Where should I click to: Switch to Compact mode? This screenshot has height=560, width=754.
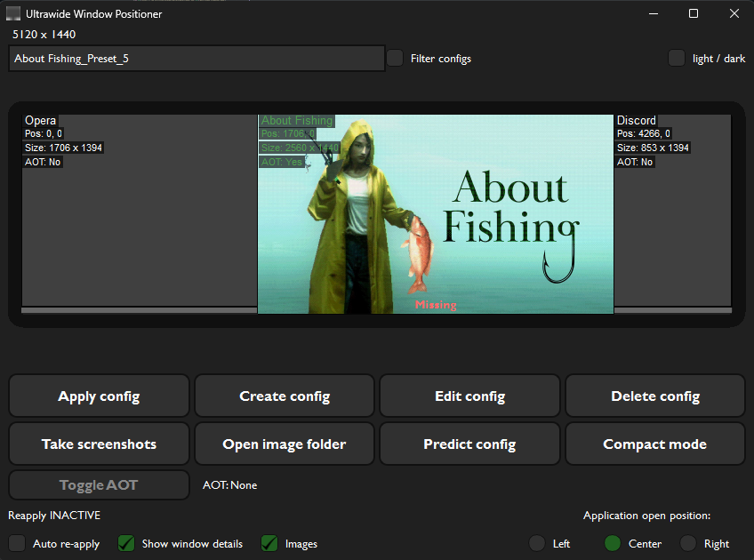(655, 444)
